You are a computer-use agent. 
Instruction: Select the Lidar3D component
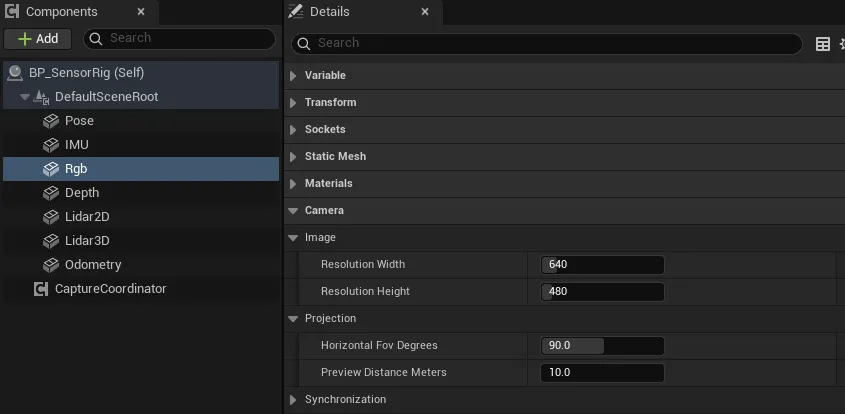[x=141, y=241]
